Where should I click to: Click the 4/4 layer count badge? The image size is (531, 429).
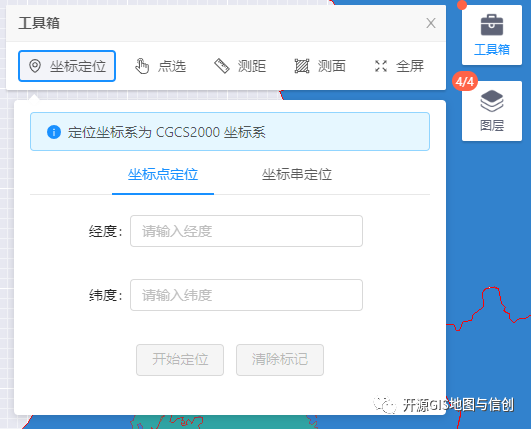(x=465, y=81)
